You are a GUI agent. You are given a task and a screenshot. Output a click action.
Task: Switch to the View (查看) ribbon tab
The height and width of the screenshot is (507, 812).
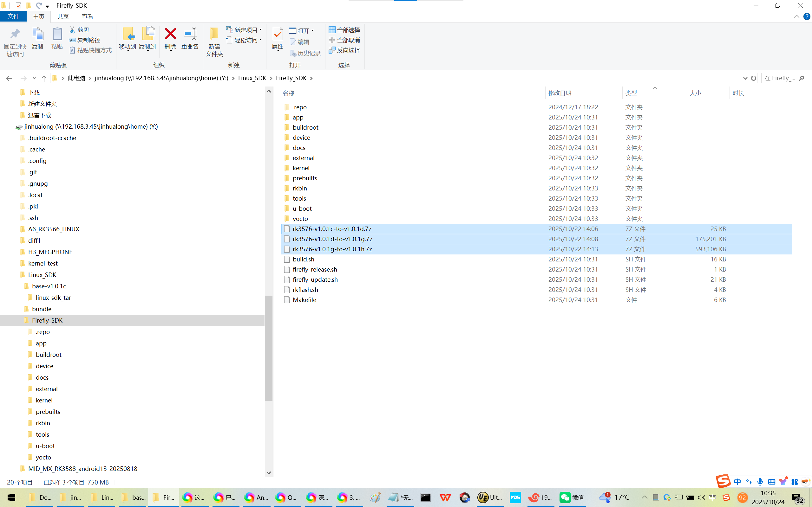click(87, 16)
